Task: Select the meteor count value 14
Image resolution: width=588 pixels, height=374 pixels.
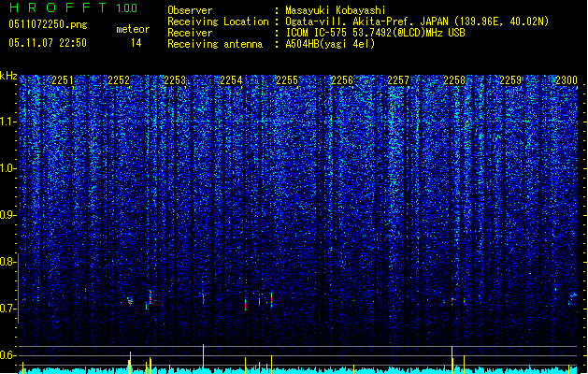Action: click(x=136, y=43)
